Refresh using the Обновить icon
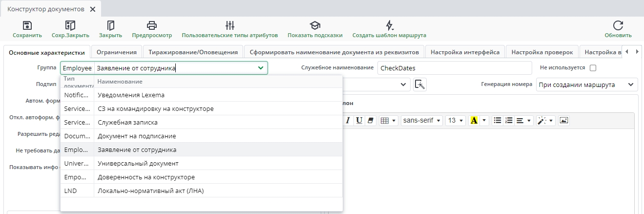The width and height of the screenshot is (644, 214). pyautogui.click(x=618, y=26)
